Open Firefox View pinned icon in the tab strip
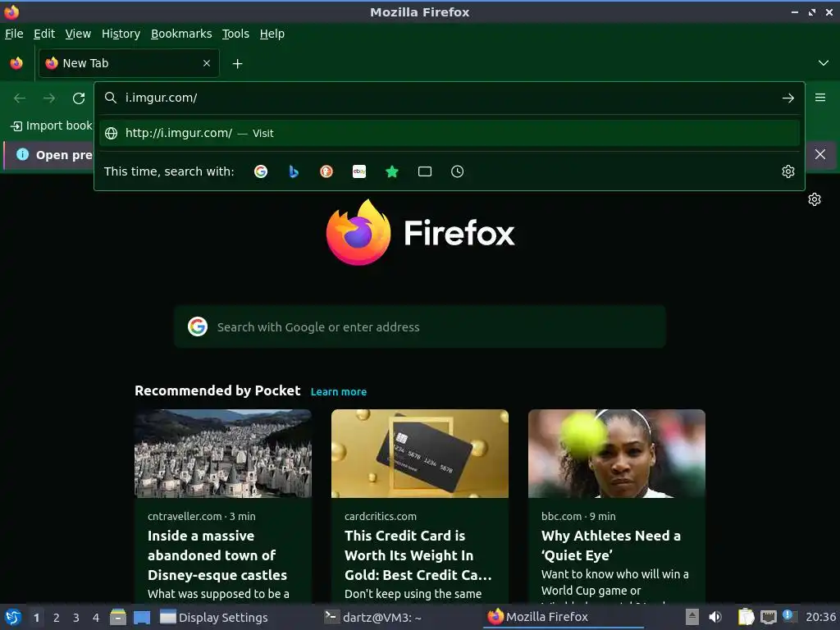 16,63
